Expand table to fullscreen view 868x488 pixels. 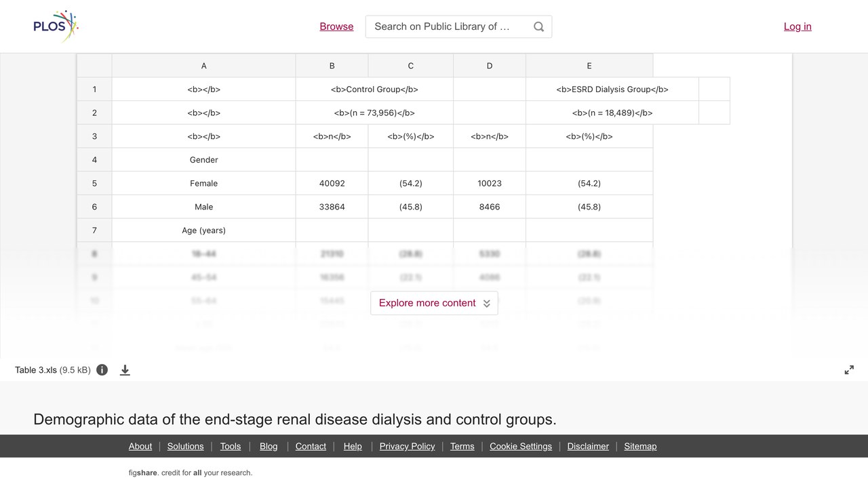coord(849,370)
